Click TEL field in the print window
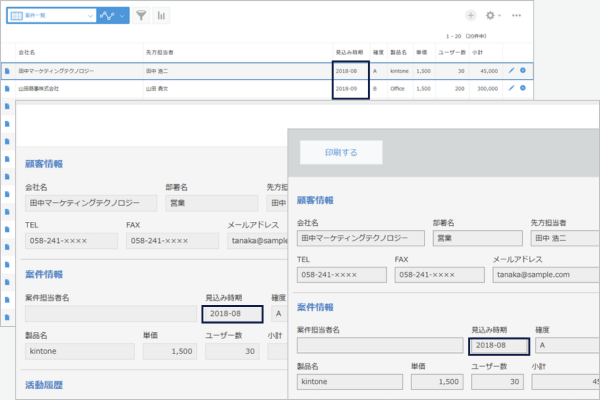Screen dimensions: 600x400 tap(342, 275)
